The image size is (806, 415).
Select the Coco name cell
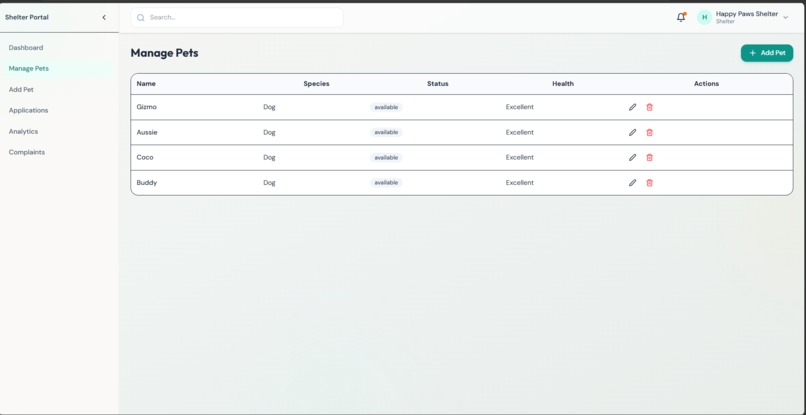(145, 157)
